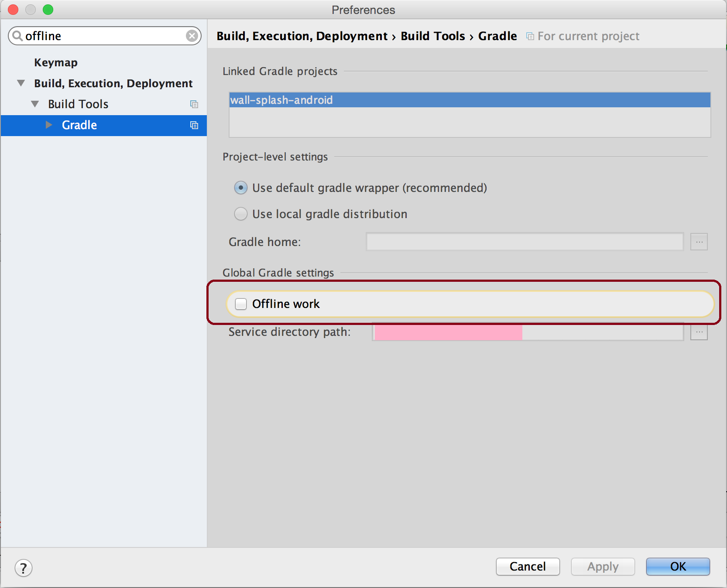Collapse the Build Tools tree node
This screenshot has height=588, width=727.
[x=35, y=104]
